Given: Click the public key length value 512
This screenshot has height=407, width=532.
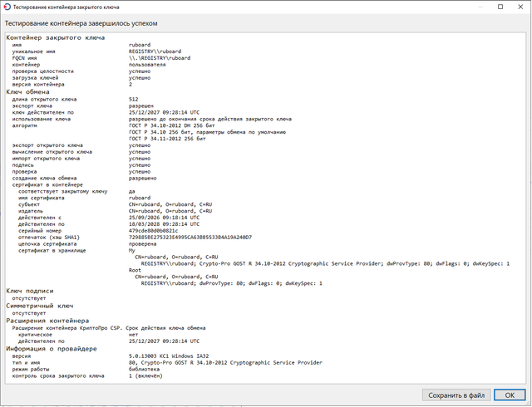Looking at the screenshot, I should tap(133, 100).
